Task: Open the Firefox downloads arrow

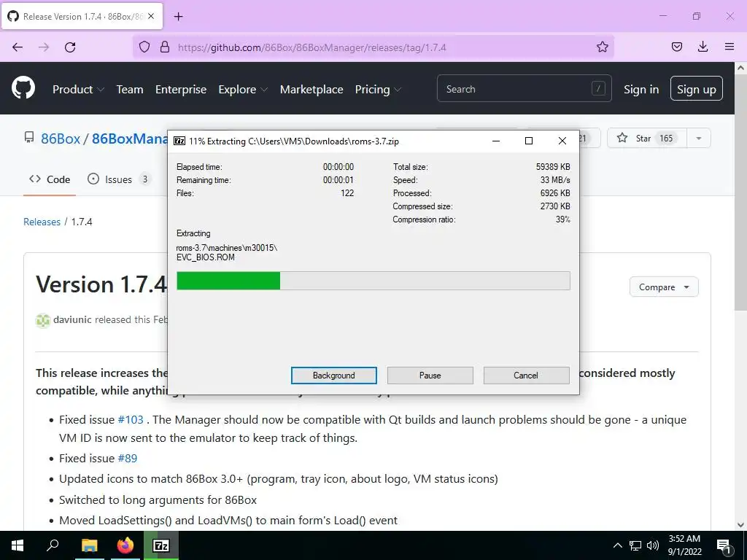Action: [x=703, y=47]
